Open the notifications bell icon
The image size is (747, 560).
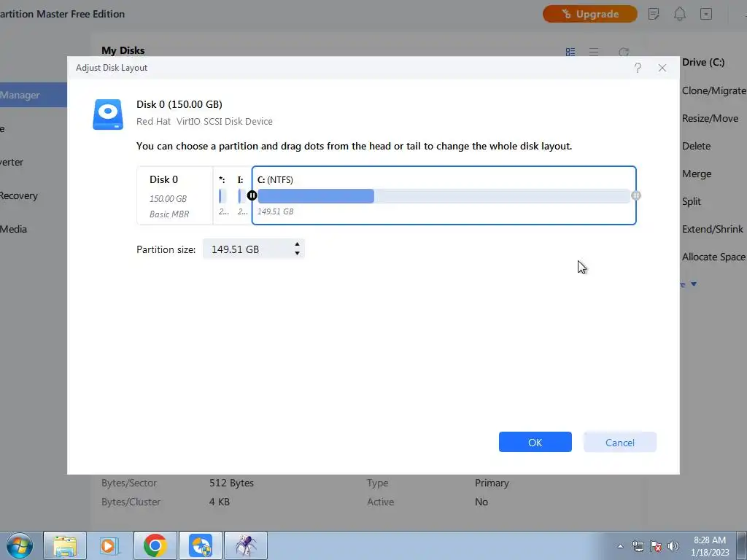(680, 14)
